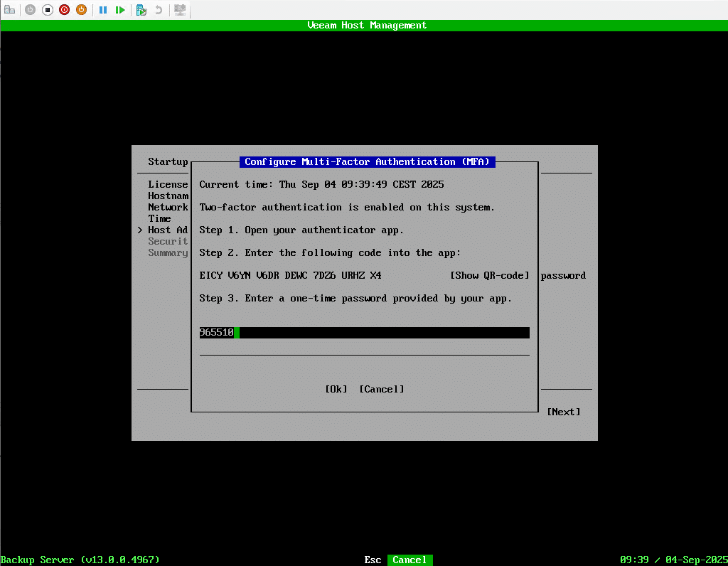Click the green Reset play icon
This screenshot has height=566, width=728.
click(x=120, y=10)
